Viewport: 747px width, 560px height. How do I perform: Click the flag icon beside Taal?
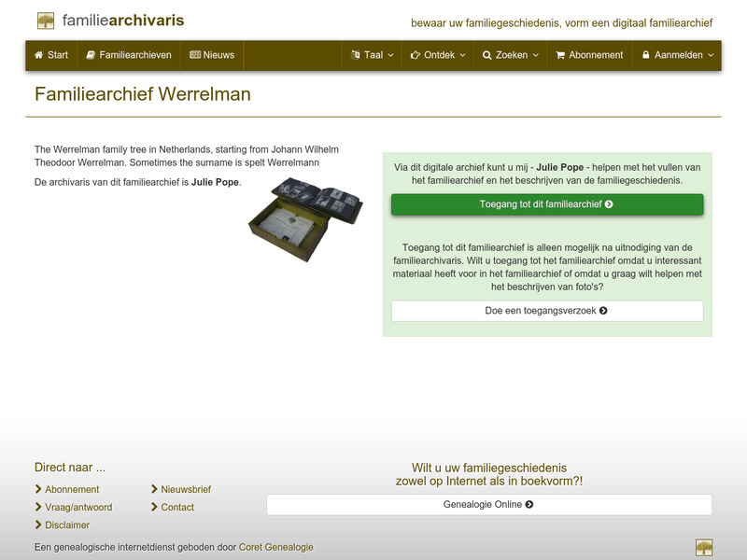(356, 55)
